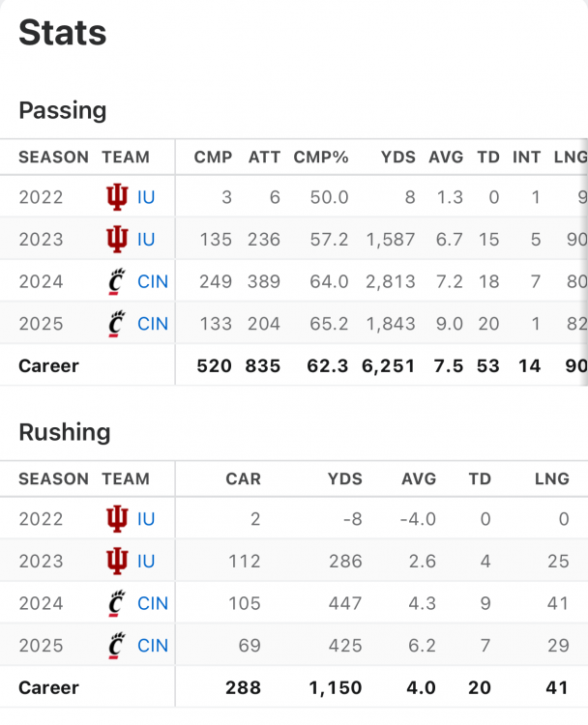Select the CIN link in 2025 Rushing row
Image resolution: width=588 pixels, height=725 pixels.
tap(153, 646)
